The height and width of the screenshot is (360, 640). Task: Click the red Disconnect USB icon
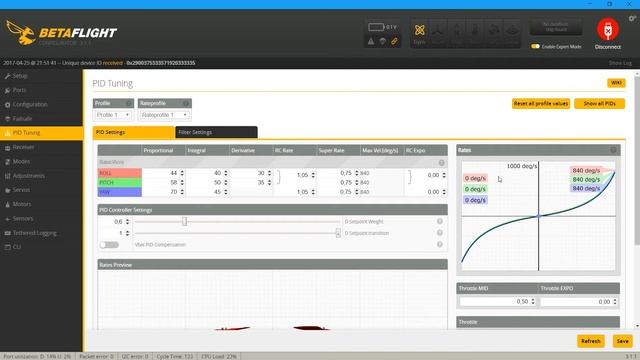click(x=608, y=29)
